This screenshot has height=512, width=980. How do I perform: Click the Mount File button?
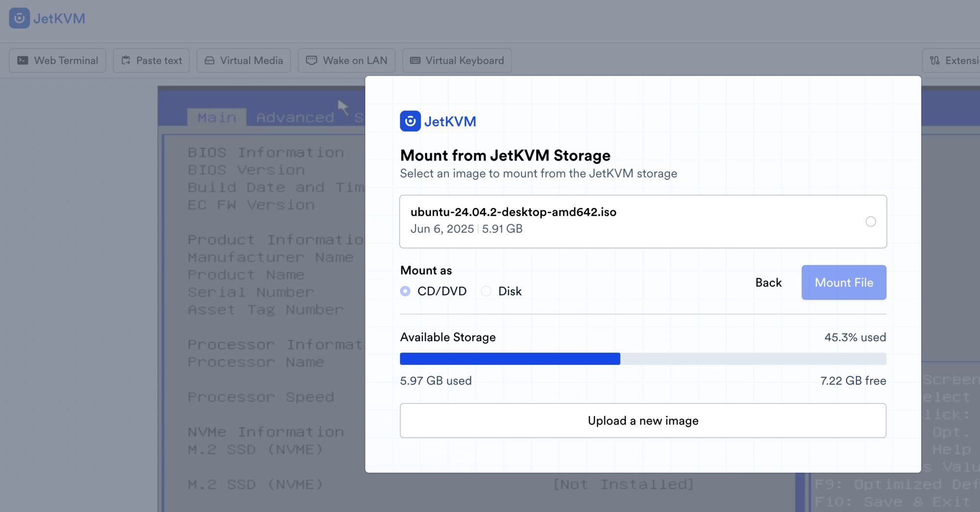[x=844, y=282]
